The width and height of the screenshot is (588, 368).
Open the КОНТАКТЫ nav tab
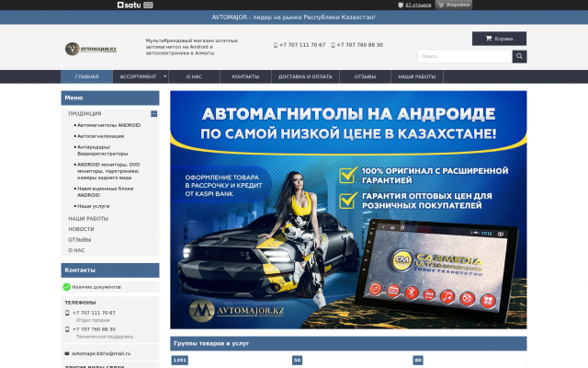[x=245, y=76]
